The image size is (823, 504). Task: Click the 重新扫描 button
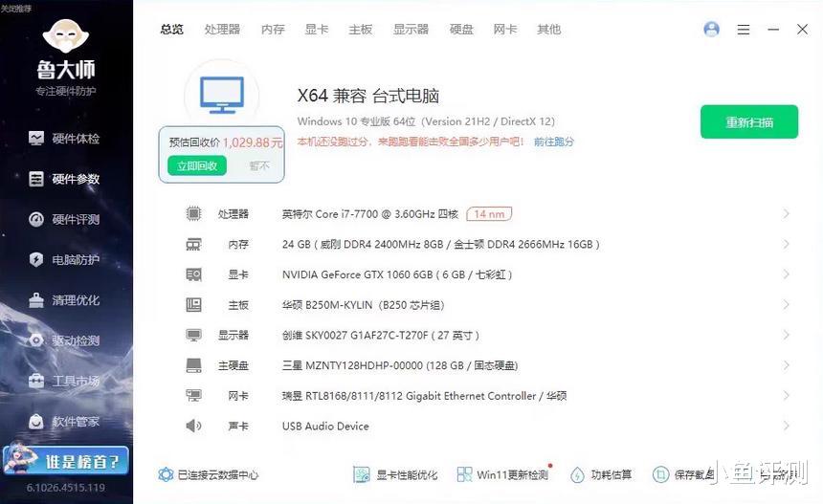tap(749, 122)
